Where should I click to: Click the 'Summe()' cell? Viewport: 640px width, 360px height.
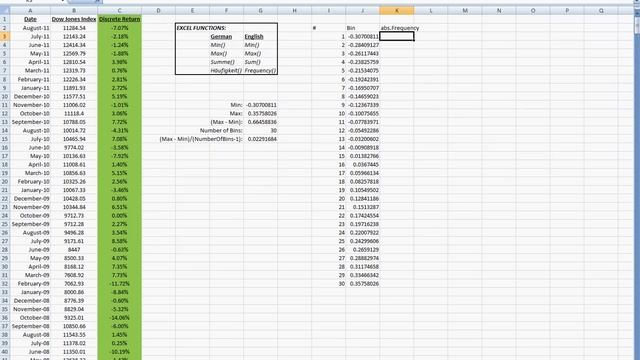(223, 62)
